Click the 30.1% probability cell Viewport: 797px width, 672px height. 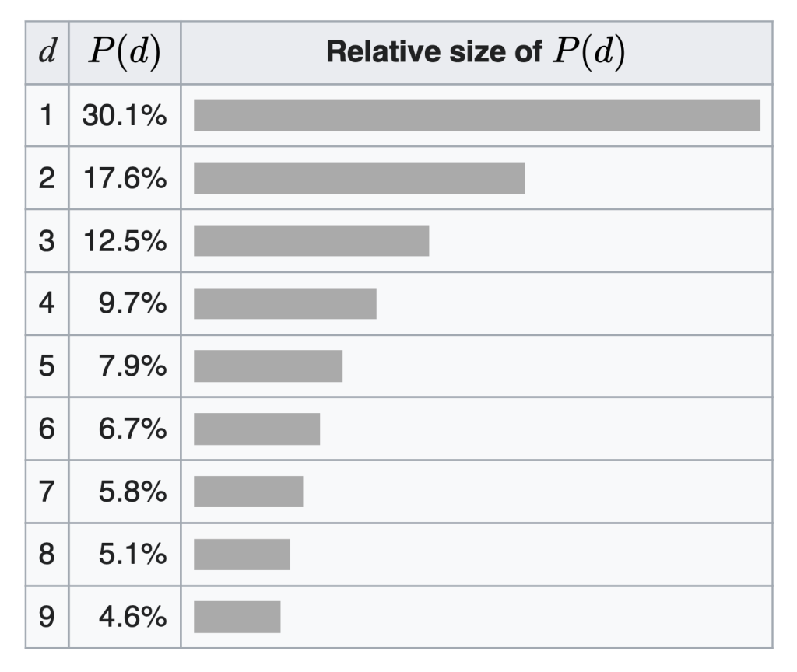coord(125,116)
